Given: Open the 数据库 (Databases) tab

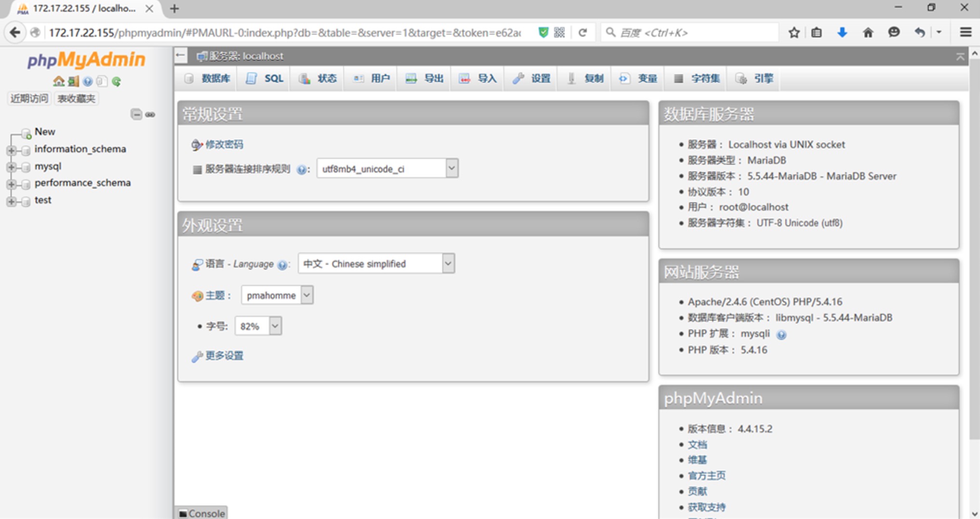Looking at the screenshot, I should [208, 78].
